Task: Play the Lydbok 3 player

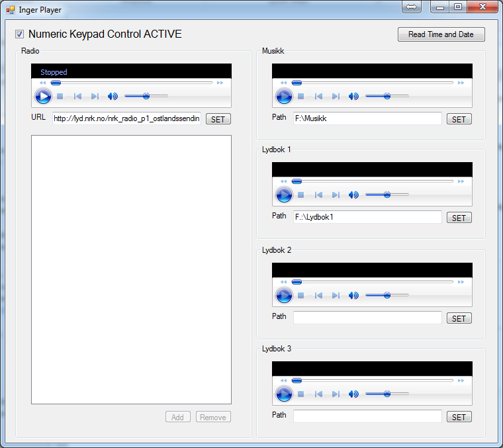Action: point(284,394)
